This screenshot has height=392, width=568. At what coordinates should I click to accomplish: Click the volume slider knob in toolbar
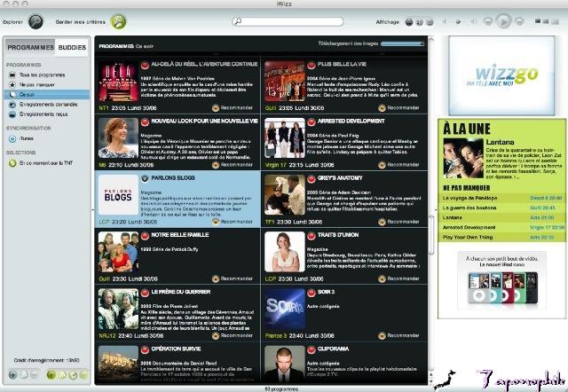(458, 21)
